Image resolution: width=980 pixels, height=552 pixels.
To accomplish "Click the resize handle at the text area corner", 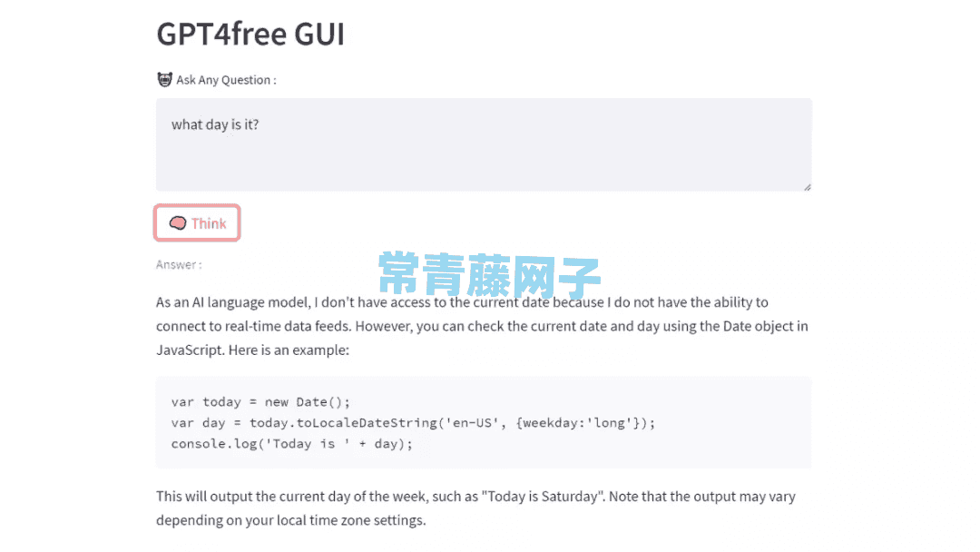I will tap(807, 187).
